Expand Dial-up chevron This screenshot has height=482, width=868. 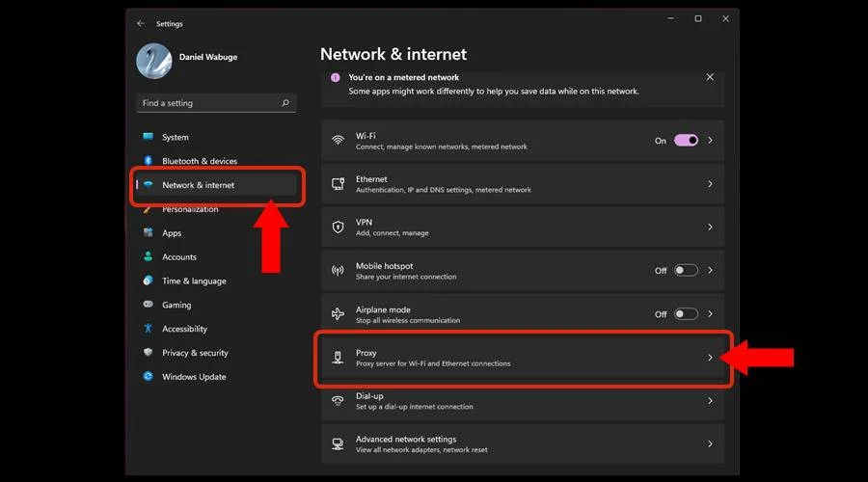click(710, 401)
